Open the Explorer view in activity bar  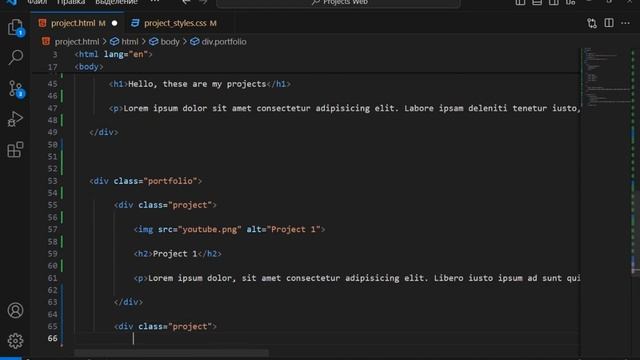coord(16,27)
